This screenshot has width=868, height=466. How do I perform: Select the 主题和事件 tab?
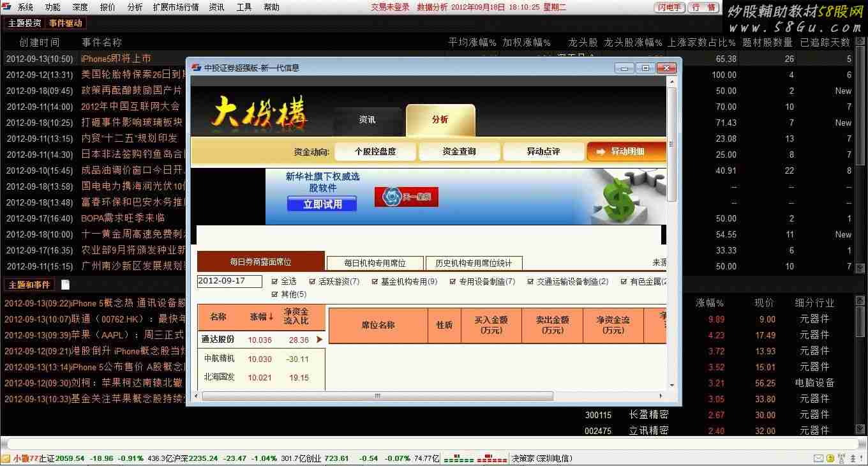[29, 285]
